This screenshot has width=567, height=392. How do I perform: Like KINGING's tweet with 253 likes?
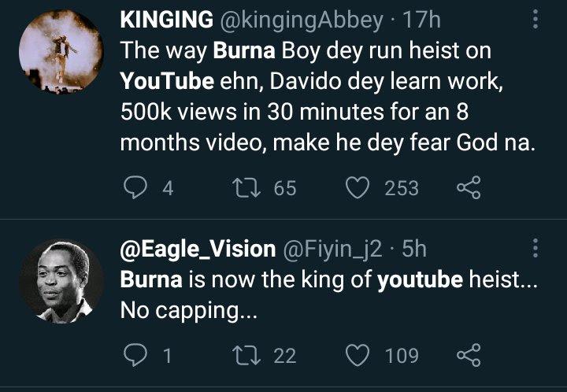[x=360, y=188]
